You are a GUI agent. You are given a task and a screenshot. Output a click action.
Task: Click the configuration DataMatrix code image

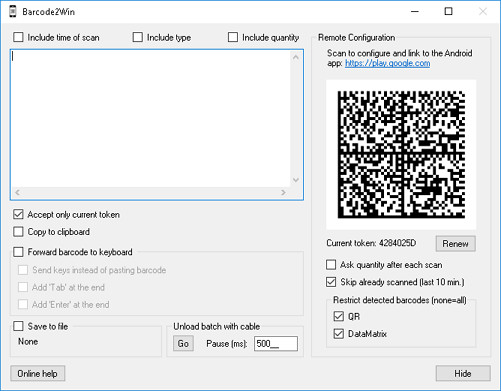(401, 155)
